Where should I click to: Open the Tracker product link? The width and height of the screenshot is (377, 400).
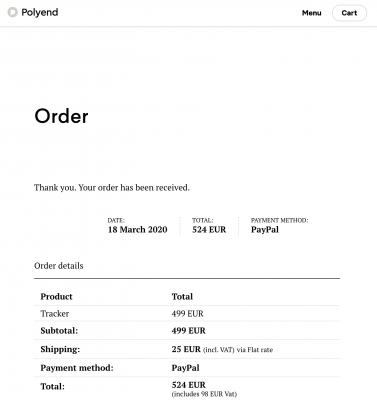point(55,314)
